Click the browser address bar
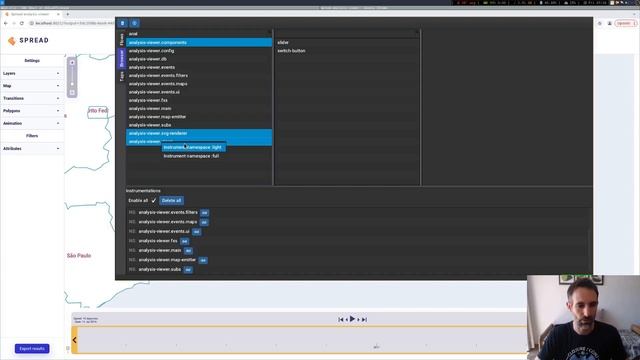The image size is (640, 360). (73, 23)
